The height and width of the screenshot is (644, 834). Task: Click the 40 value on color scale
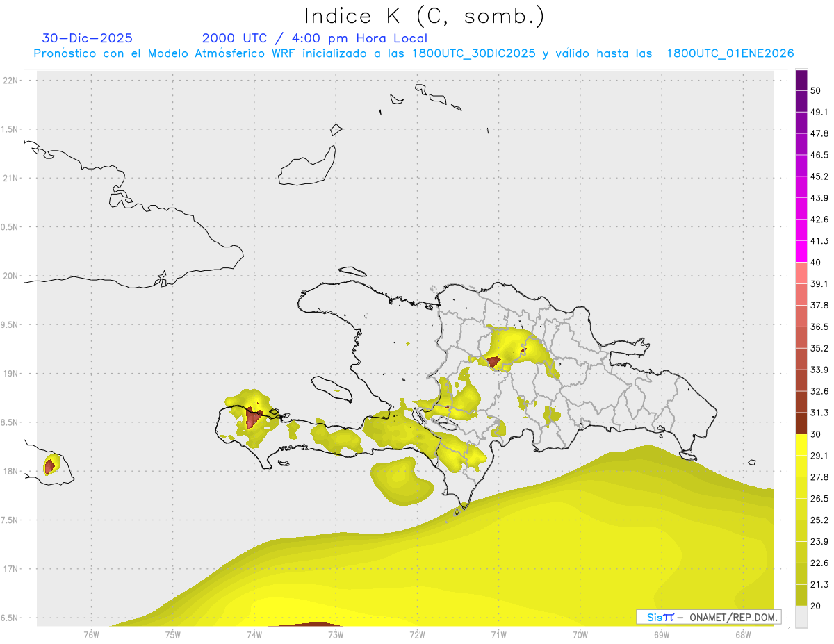coord(816,263)
